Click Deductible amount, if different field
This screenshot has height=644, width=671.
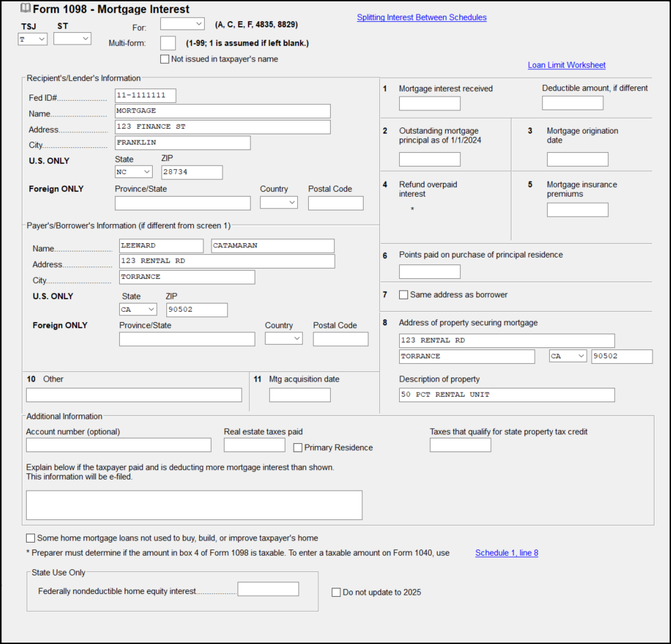click(573, 103)
